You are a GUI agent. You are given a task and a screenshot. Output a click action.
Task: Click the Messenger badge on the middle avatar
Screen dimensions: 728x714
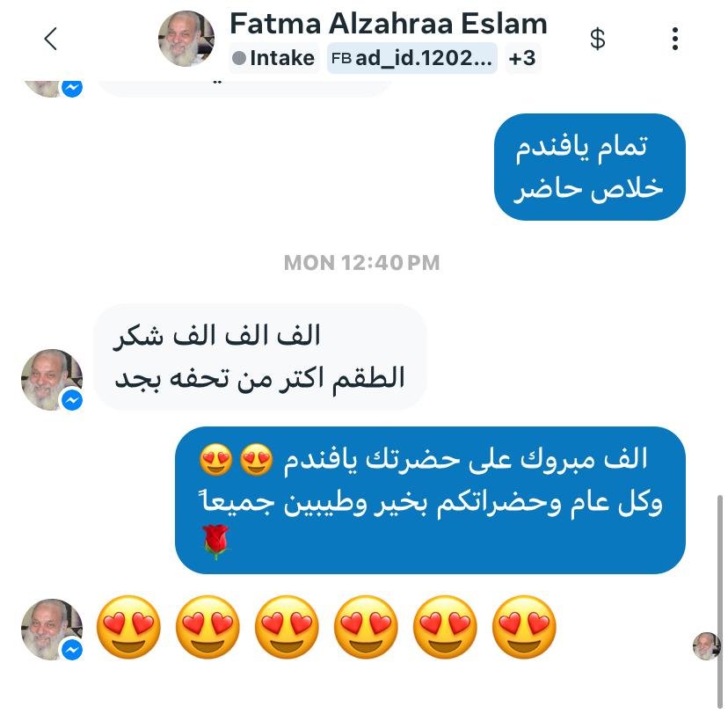pos(72,400)
